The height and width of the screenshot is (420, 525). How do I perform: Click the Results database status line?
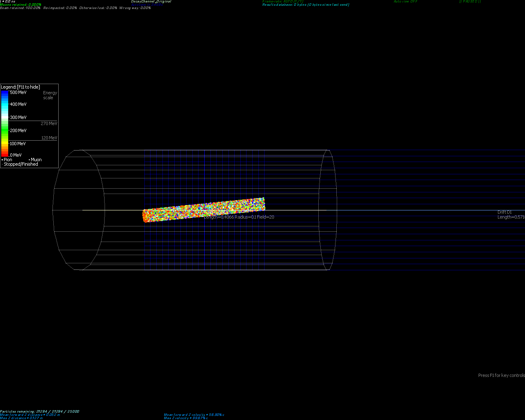(306, 5)
